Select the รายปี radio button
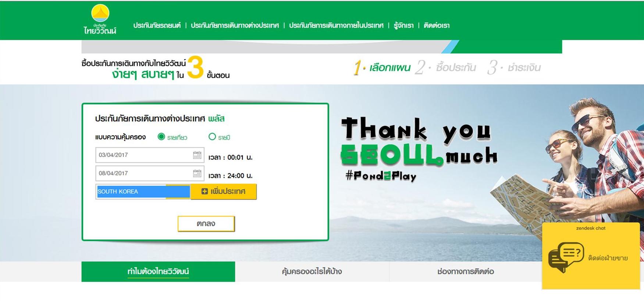This screenshot has width=644, height=301. coord(212,137)
